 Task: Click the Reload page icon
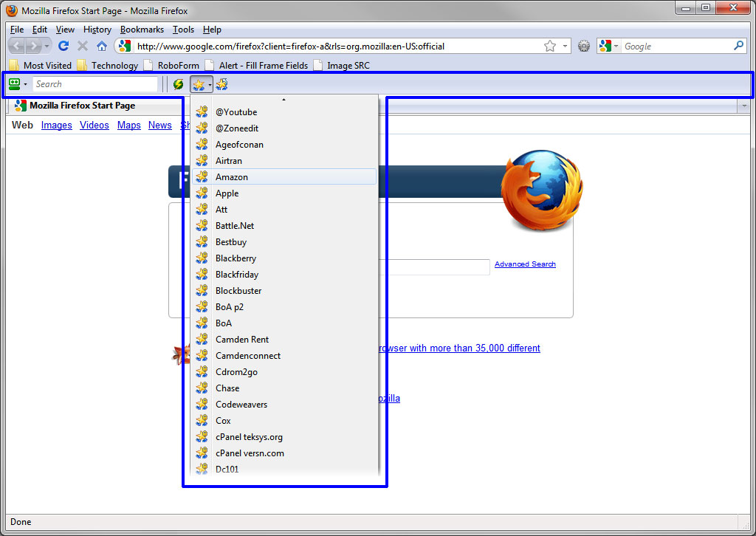point(63,47)
